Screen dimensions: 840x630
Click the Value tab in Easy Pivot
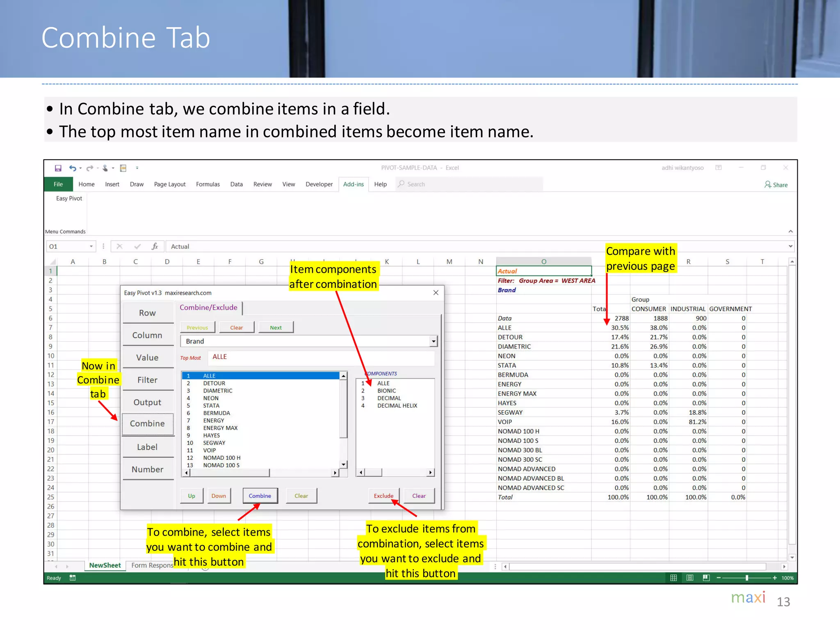click(x=147, y=358)
